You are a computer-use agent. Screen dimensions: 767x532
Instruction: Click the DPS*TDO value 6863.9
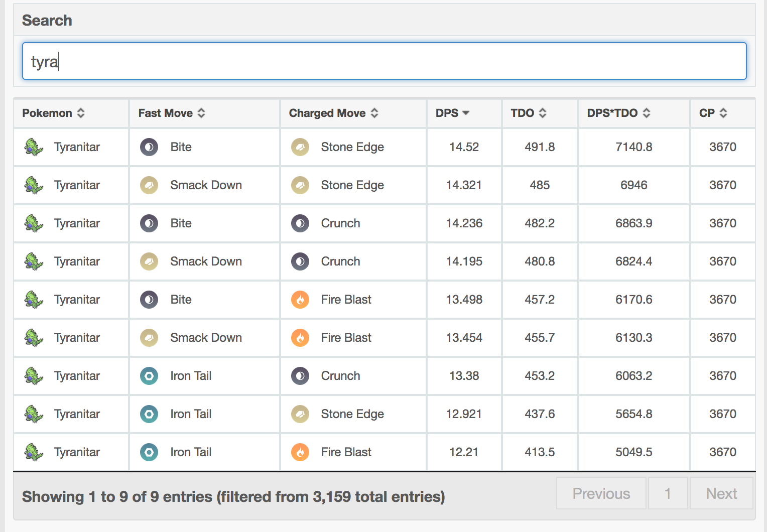634,223
